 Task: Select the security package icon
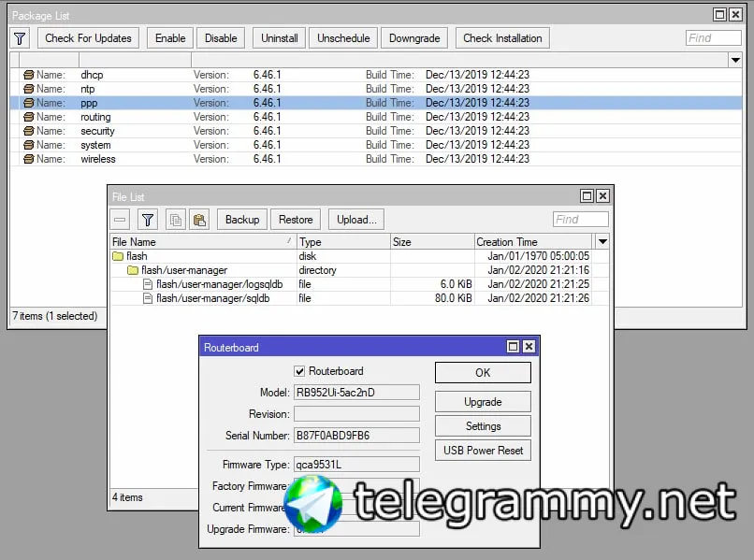(29, 131)
